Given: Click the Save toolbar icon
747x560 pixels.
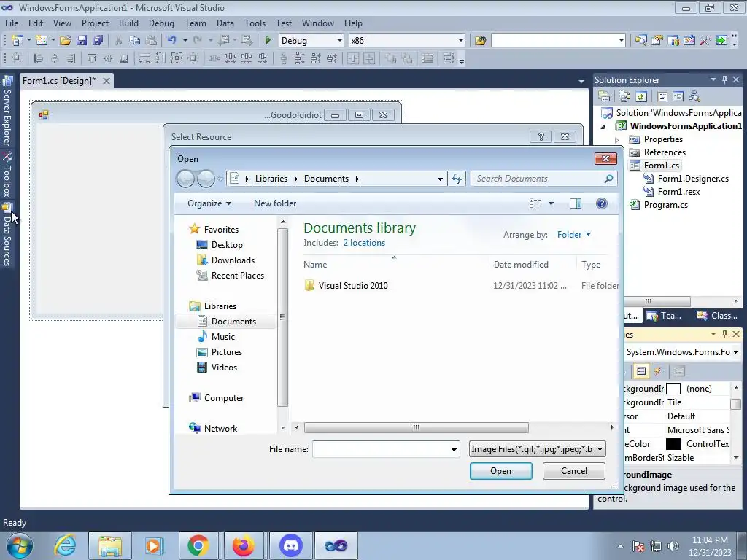Looking at the screenshot, I should point(82,41).
